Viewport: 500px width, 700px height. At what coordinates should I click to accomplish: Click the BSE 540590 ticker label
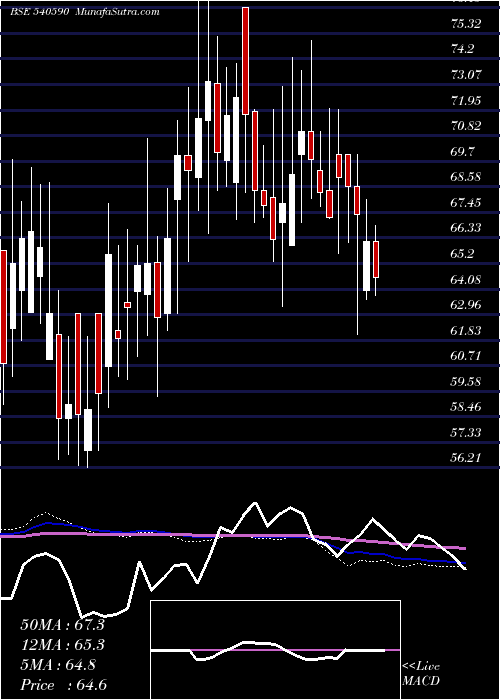tap(39, 12)
